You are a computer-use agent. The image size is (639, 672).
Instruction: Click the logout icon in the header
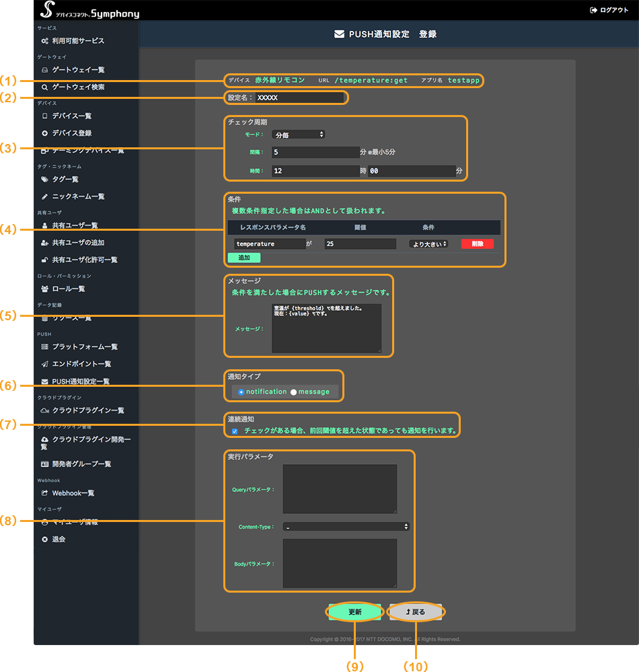(593, 10)
